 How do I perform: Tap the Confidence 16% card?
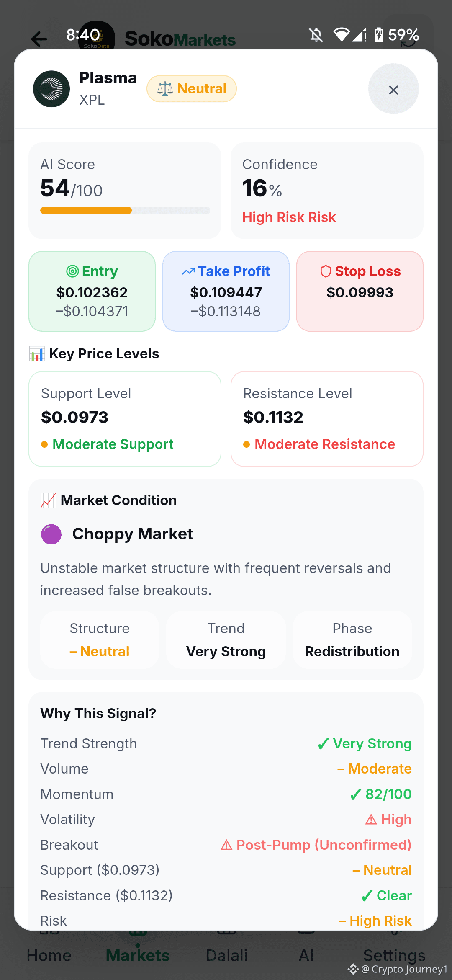pyautogui.click(x=327, y=191)
